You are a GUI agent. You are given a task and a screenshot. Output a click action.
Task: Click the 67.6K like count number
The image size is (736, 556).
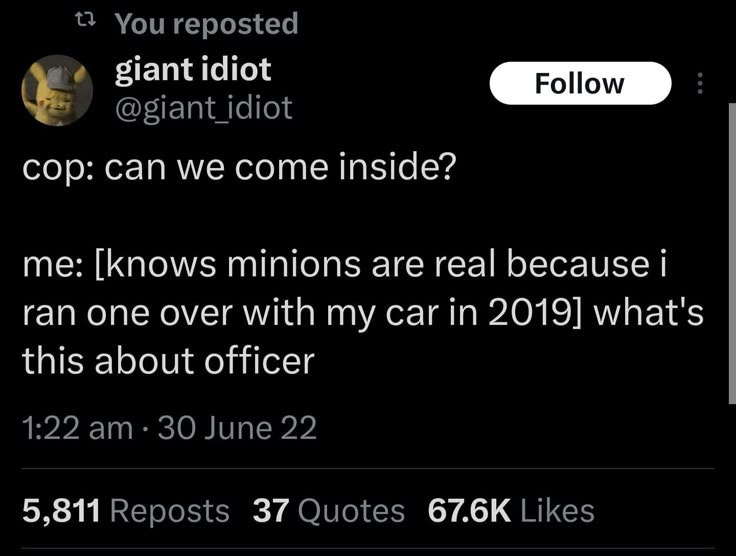[x=470, y=511]
